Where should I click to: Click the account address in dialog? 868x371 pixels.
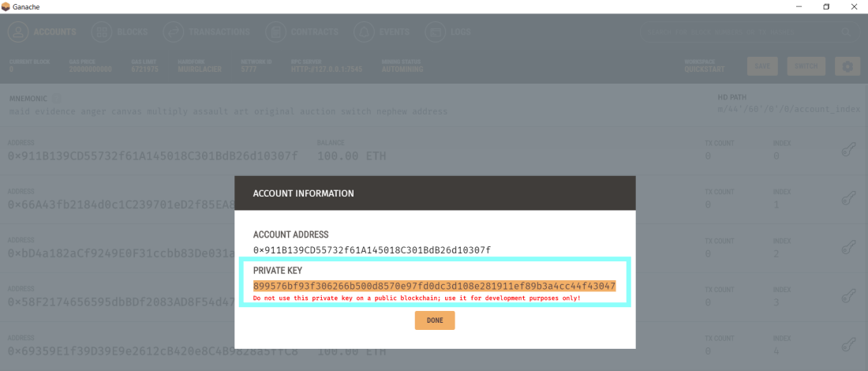(x=372, y=250)
